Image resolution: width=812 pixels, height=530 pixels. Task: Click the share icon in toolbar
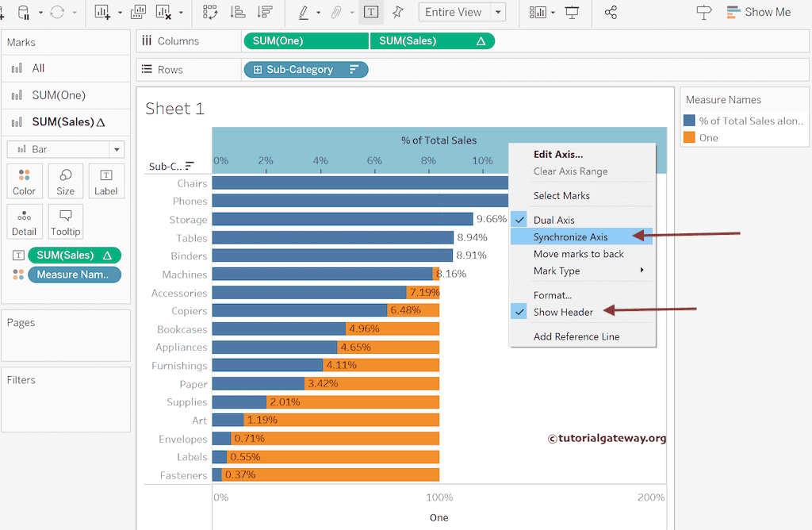click(x=611, y=12)
